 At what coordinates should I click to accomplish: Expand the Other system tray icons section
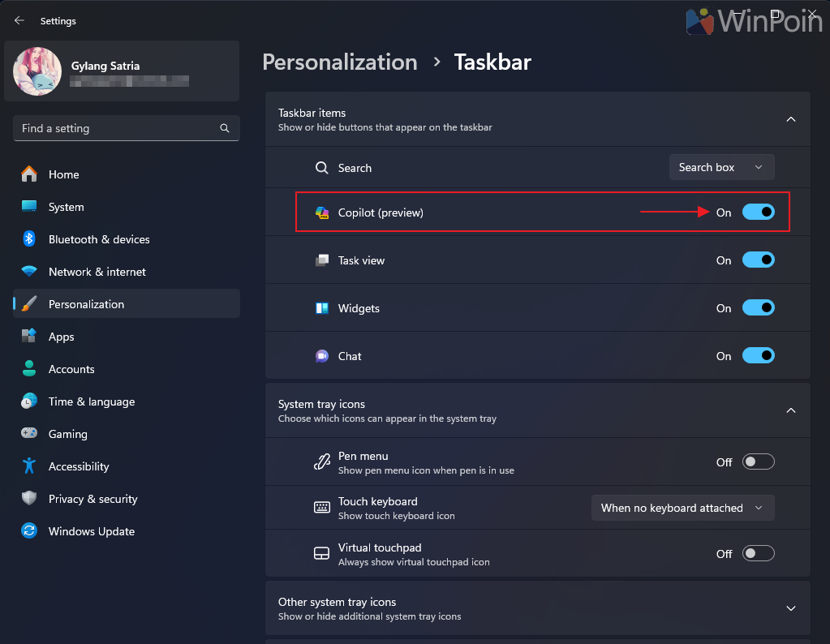pyautogui.click(x=791, y=608)
